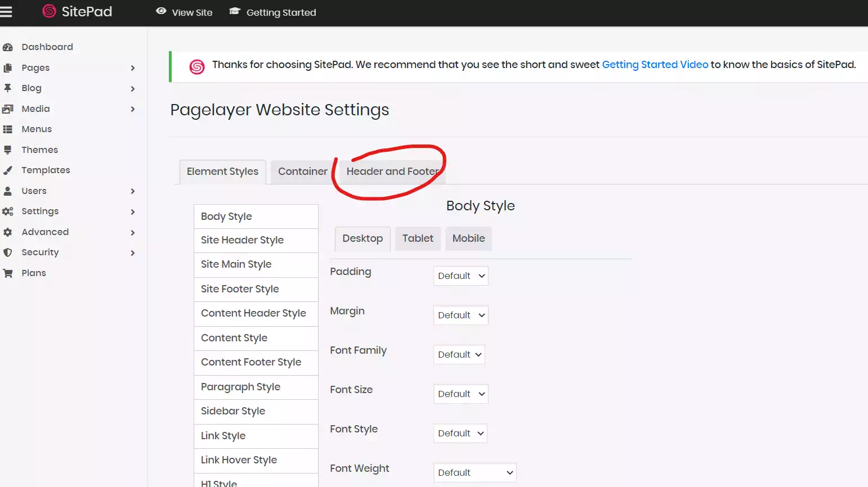Click the SitePad brand name
This screenshot has height=487, width=868.
[x=87, y=11]
